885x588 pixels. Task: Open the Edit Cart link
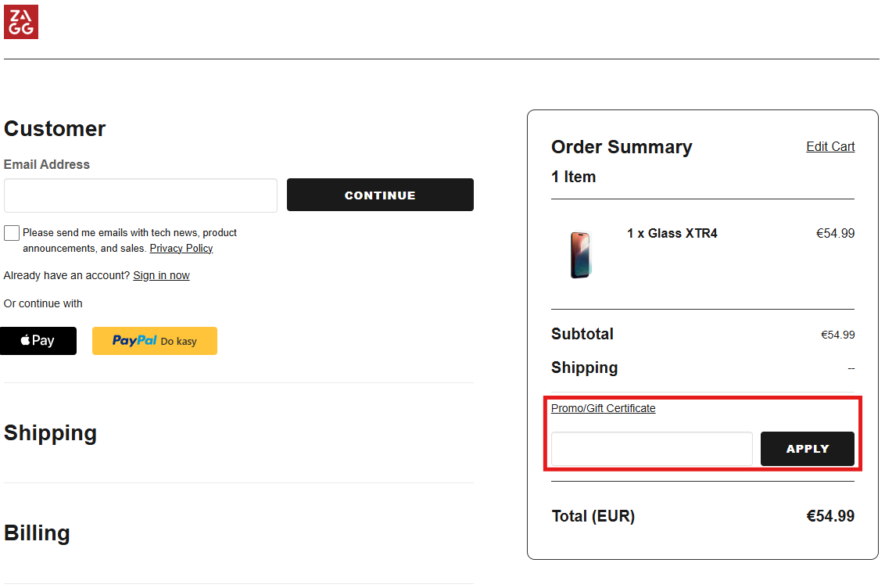(830, 147)
